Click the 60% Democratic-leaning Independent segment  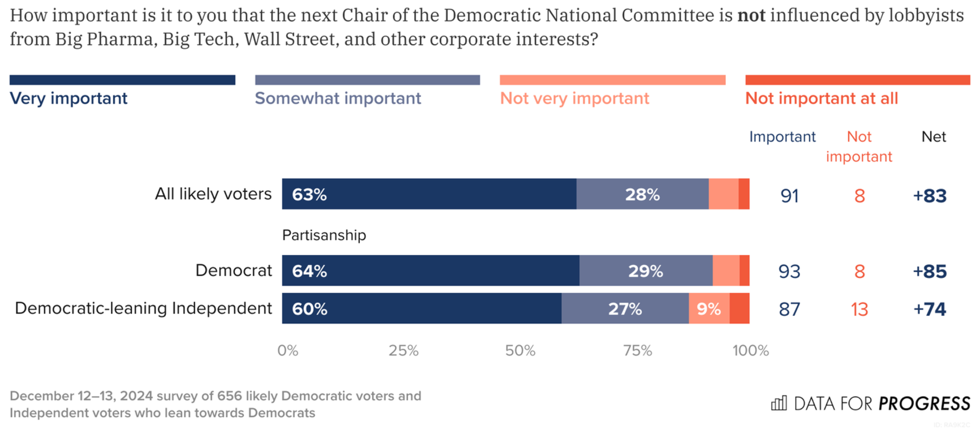[422, 308]
